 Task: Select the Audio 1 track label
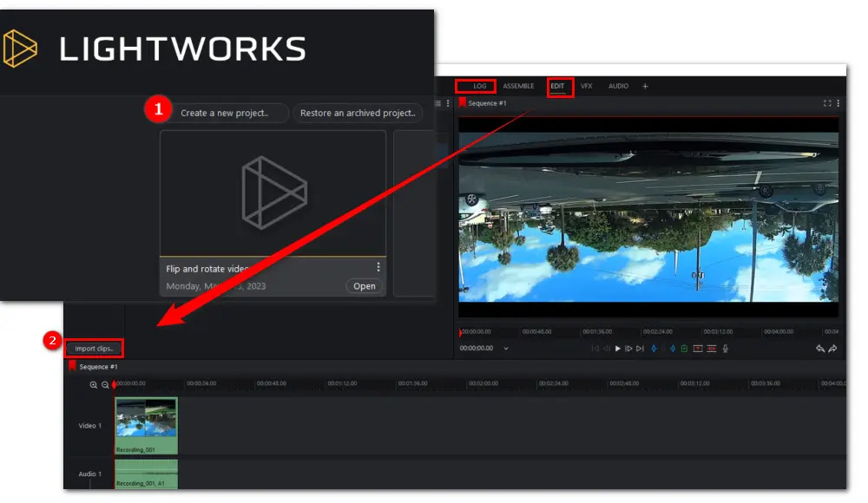coord(90,474)
